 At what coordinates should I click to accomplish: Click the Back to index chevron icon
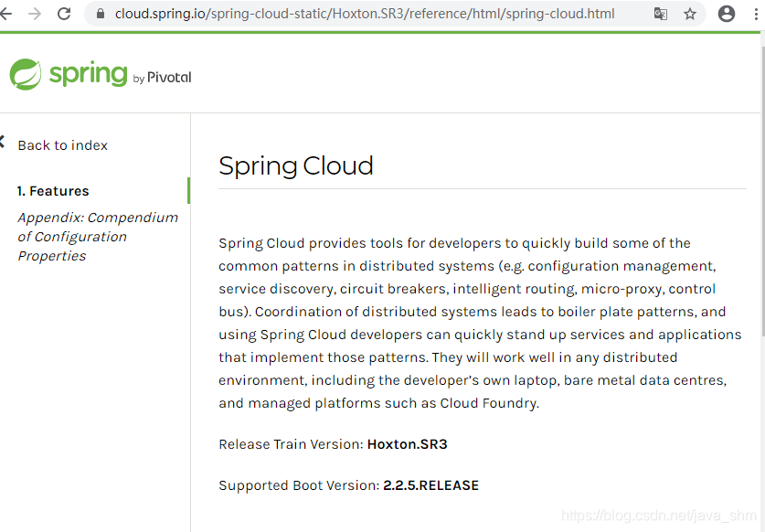coord(2,142)
